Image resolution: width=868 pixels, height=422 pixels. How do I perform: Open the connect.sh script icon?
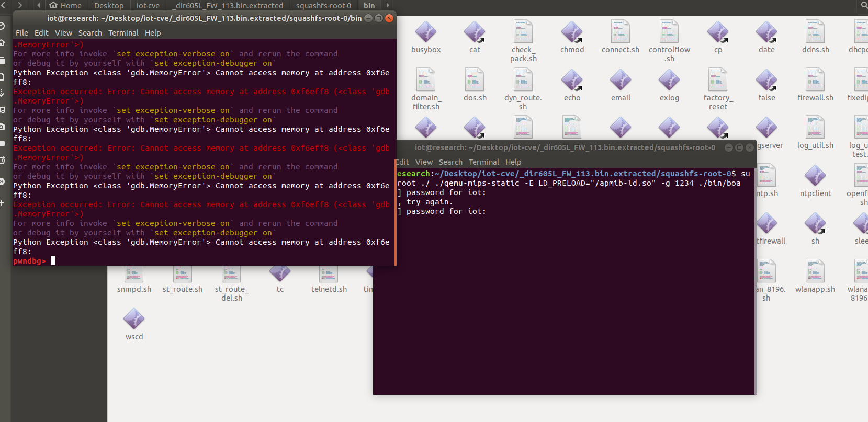coord(620,32)
